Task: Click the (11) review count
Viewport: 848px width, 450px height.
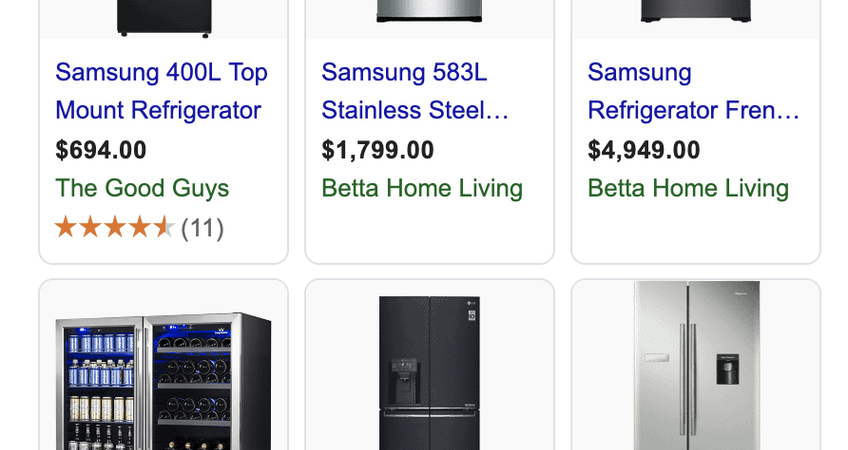Action: 202,228
